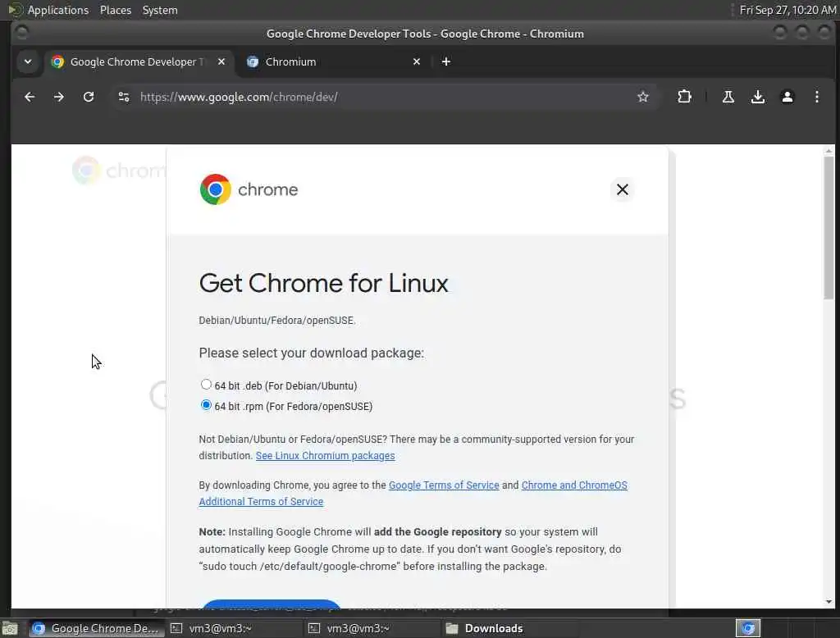This screenshot has height=638, width=840.
Task: Close the Chromium tab
Action: pos(417,62)
